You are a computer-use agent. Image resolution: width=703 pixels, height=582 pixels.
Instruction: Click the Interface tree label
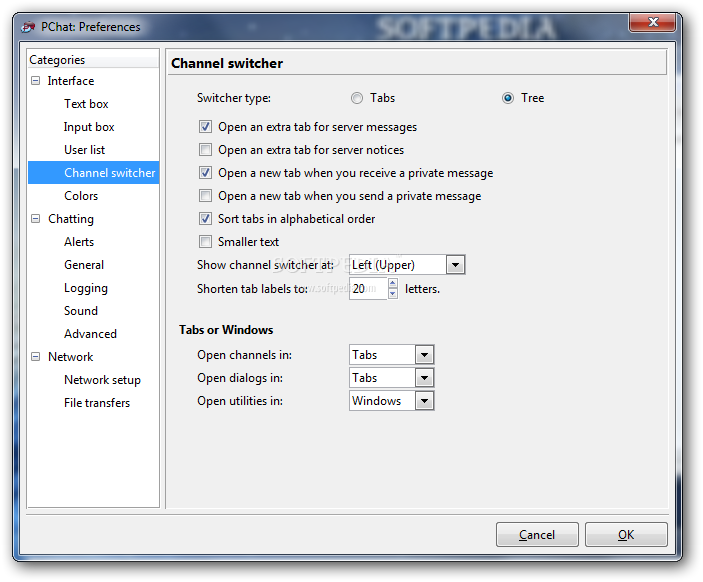point(71,81)
